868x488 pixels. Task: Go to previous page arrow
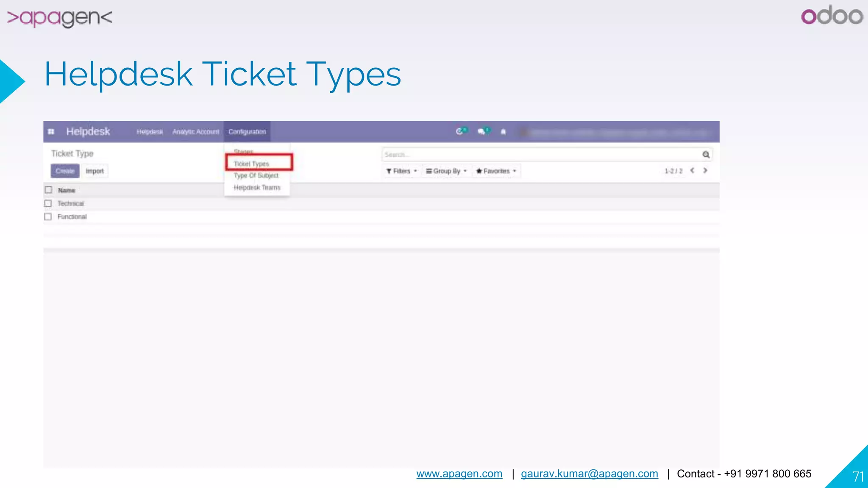(x=693, y=170)
